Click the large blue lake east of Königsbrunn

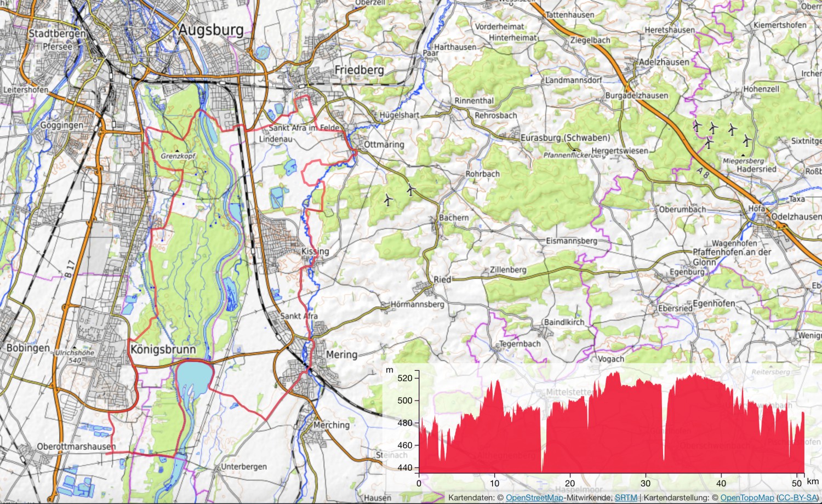pos(193,376)
